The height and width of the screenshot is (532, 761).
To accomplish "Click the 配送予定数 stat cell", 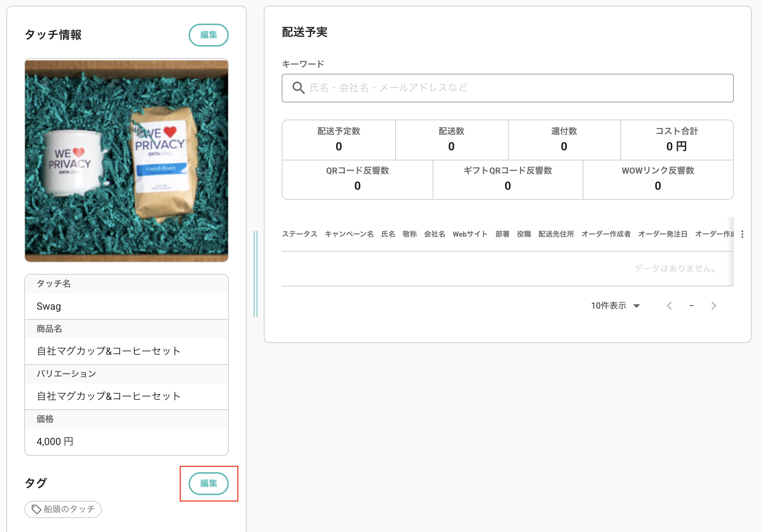I will [x=339, y=140].
